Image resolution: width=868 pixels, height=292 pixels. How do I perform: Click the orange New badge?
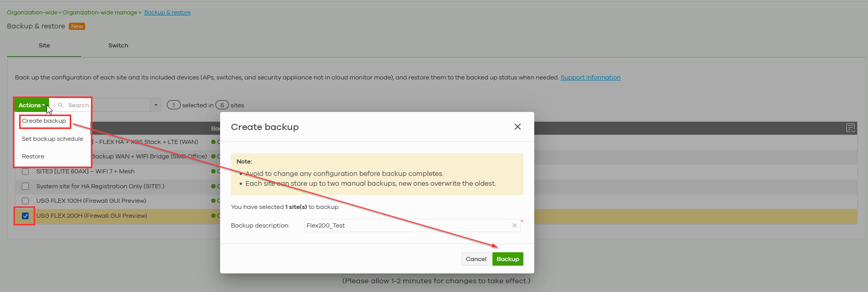tap(77, 26)
